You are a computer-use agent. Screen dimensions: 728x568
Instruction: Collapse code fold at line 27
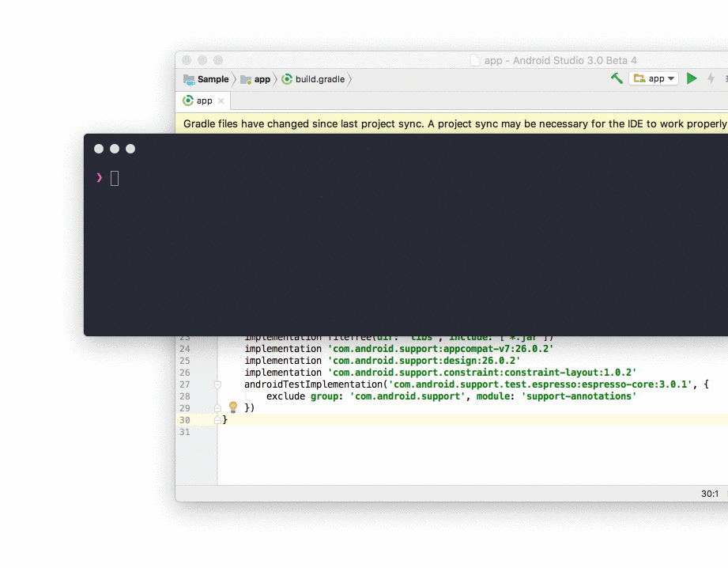(217, 385)
